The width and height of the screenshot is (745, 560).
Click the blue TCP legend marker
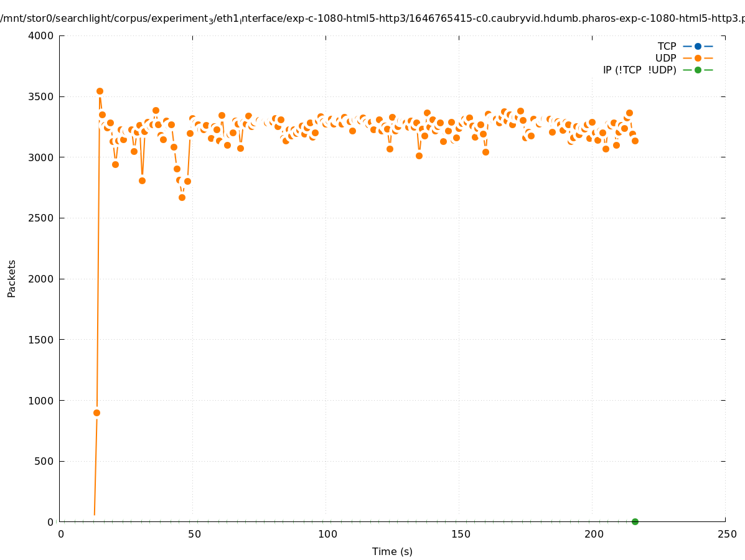coord(698,46)
